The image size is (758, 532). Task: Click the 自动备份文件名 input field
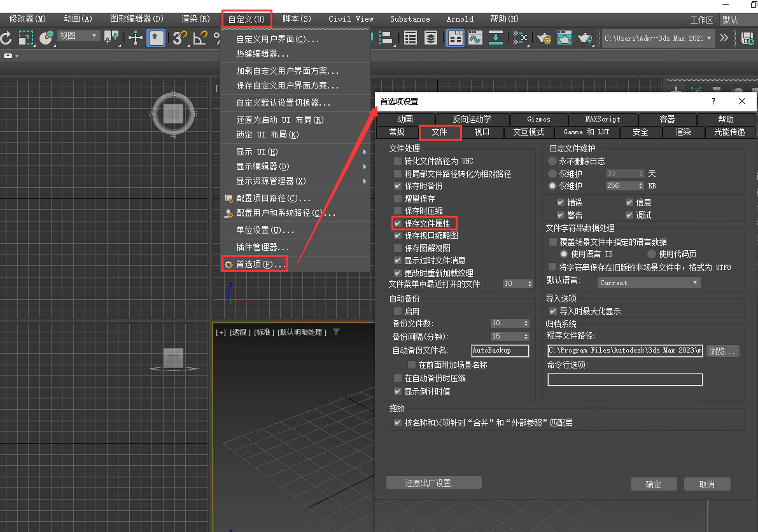point(500,351)
